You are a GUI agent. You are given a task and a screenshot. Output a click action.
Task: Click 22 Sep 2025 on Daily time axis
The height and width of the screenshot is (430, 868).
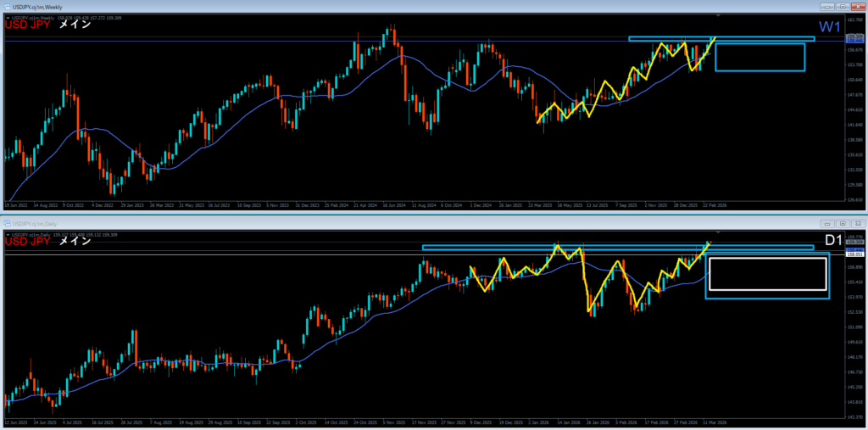(278, 422)
